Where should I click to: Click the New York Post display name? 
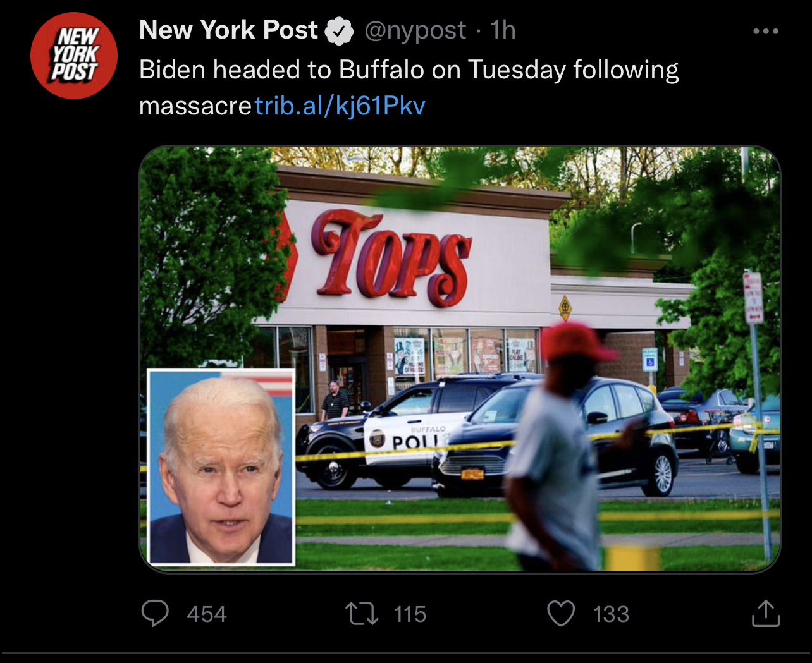[228, 30]
